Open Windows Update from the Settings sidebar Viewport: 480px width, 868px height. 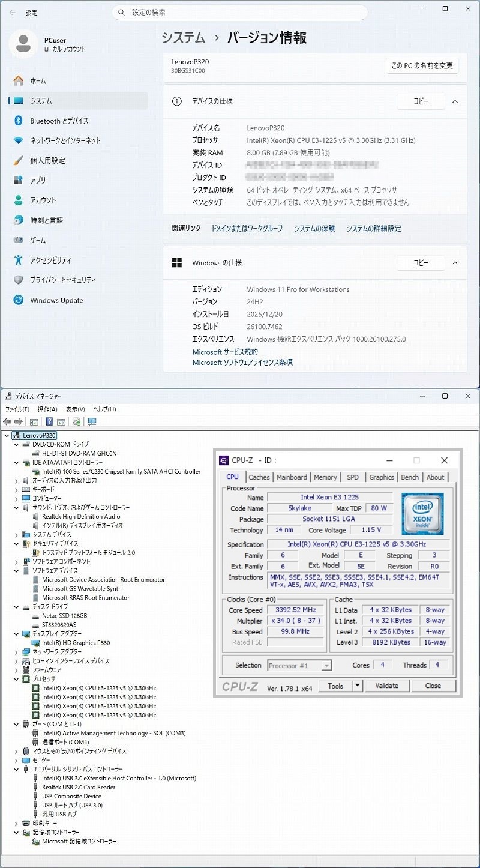click(x=57, y=300)
